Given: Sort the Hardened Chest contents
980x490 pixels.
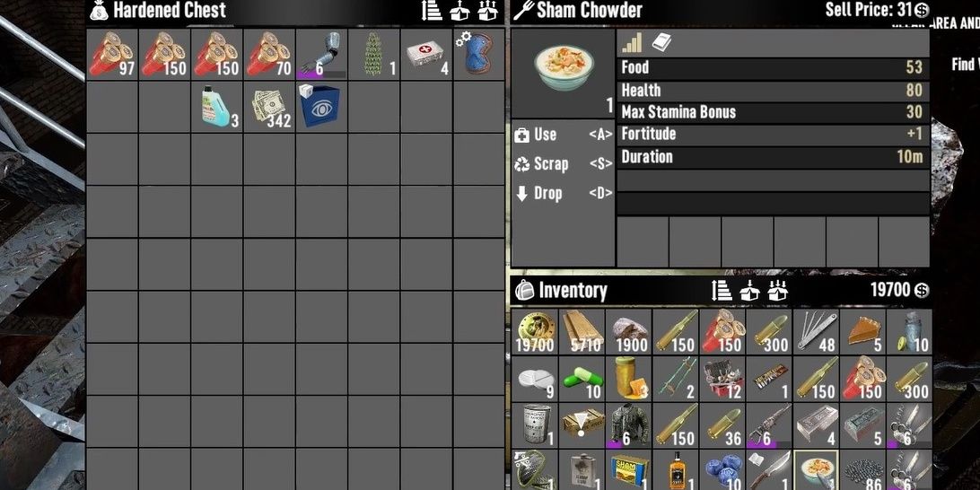Looking at the screenshot, I should click(x=432, y=11).
